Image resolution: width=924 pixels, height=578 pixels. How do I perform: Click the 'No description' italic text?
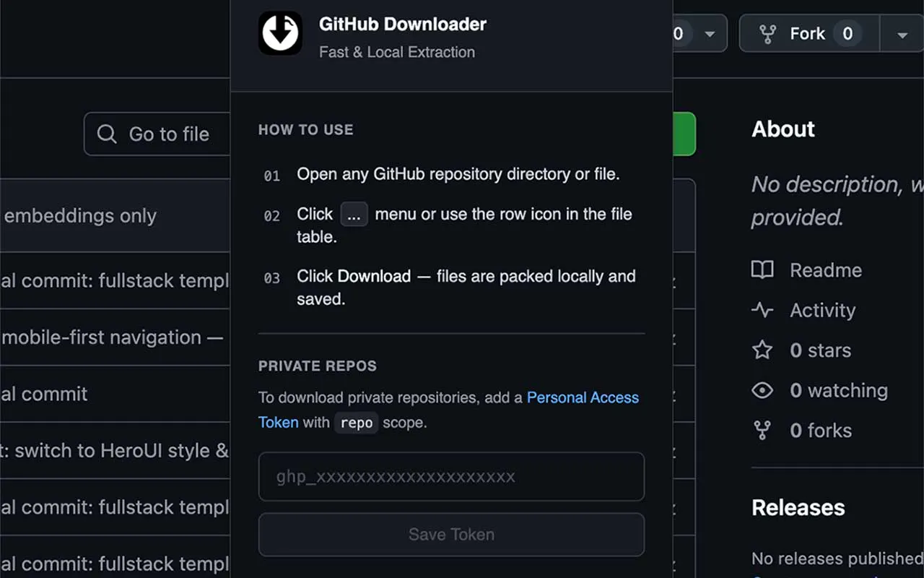[x=837, y=200]
